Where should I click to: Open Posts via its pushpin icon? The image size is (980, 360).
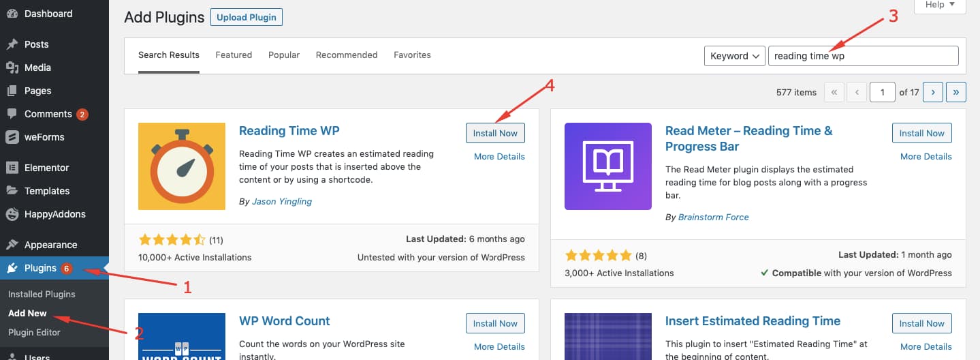click(x=12, y=44)
